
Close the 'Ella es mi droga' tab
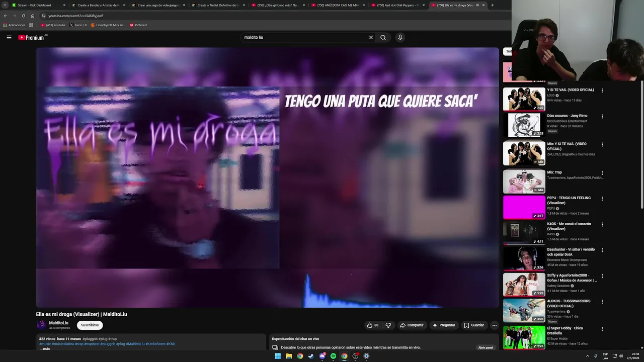coord(484,5)
